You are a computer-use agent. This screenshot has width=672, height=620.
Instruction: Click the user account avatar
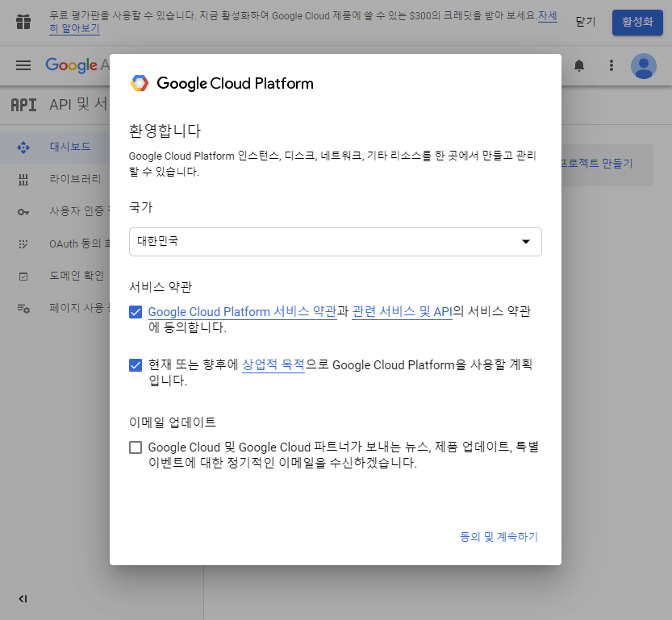[x=644, y=65]
